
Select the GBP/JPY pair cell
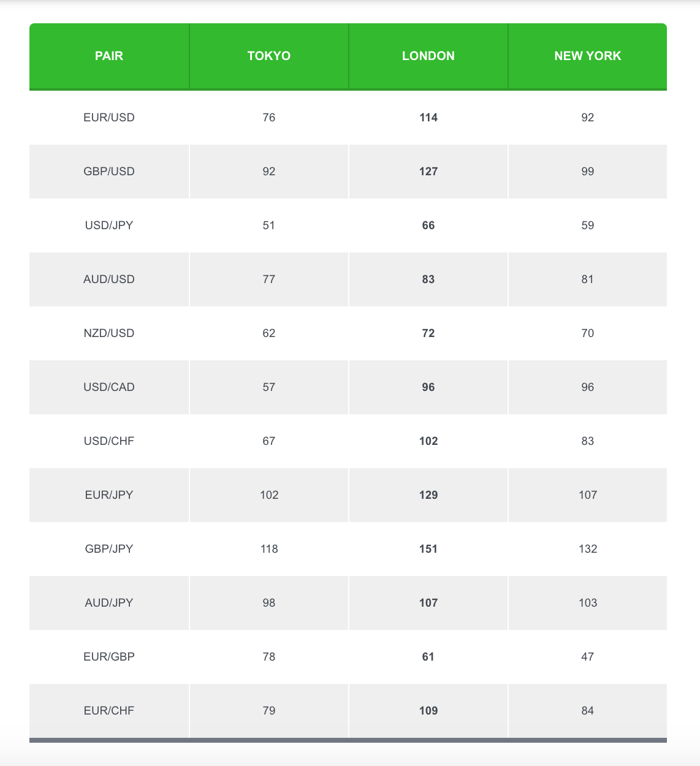[x=109, y=549]
